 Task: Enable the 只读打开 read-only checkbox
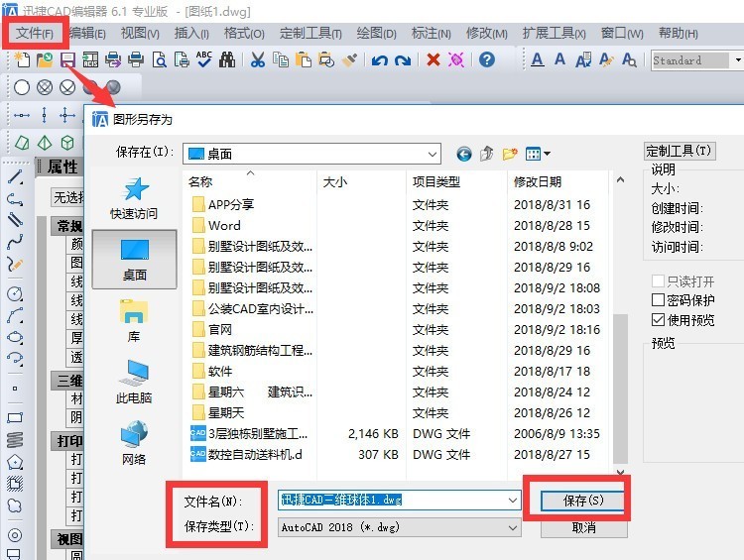[x=658, y=281]
